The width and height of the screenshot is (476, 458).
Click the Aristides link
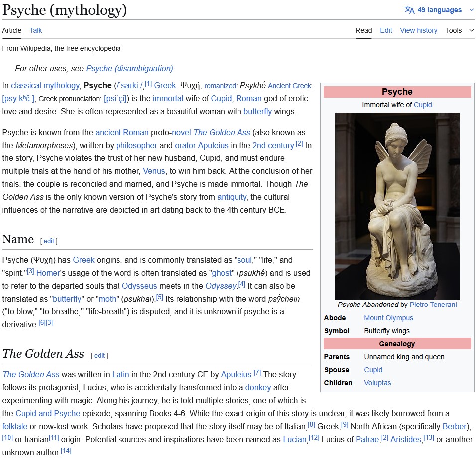click(x=406, y=440)
